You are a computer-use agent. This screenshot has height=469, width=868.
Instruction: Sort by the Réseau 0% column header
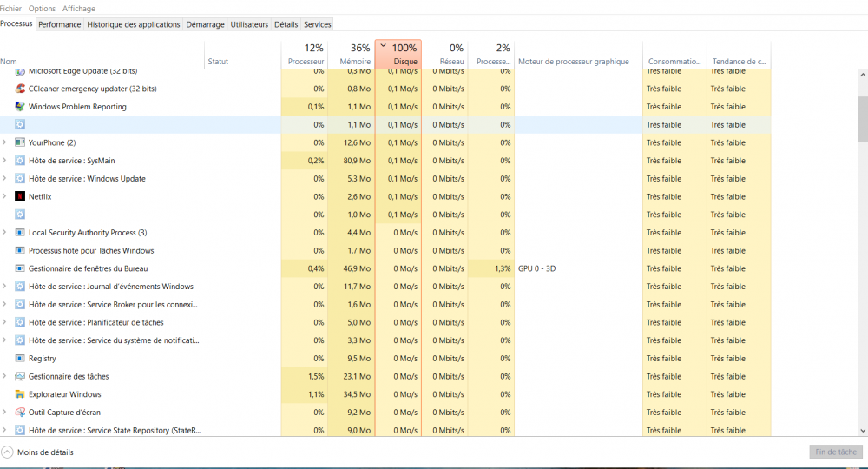444,54
